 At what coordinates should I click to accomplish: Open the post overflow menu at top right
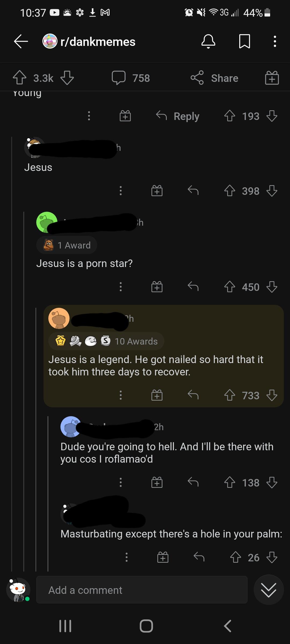point(274,42)
